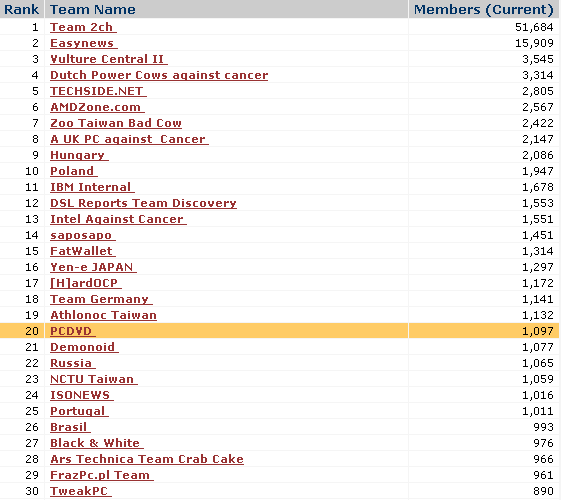The image size is (561, 500).
Task: Open IBM Internal team page
Action: click(92, 187)
